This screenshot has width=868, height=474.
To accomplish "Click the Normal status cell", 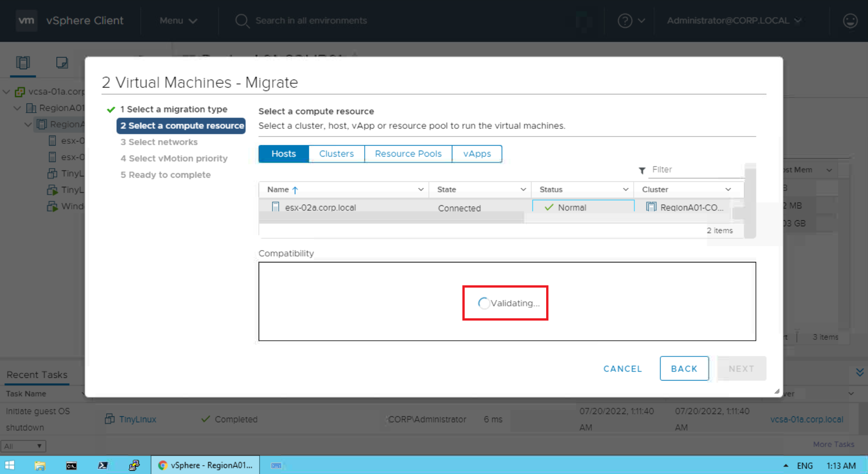I will pos(583,207).
